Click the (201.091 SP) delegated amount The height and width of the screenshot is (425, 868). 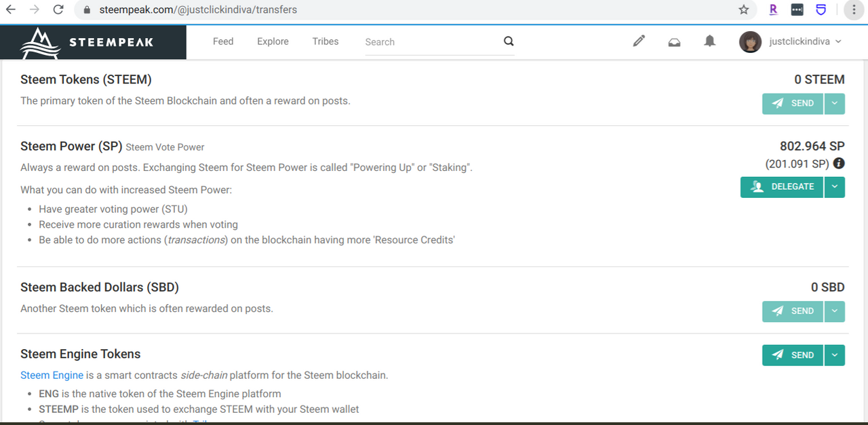pos(797,163)
